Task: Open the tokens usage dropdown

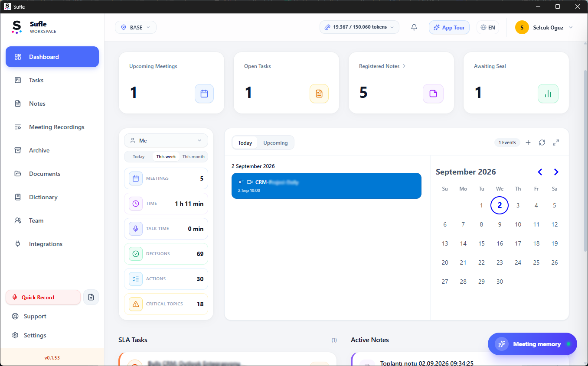Action: tap(359, 27)
